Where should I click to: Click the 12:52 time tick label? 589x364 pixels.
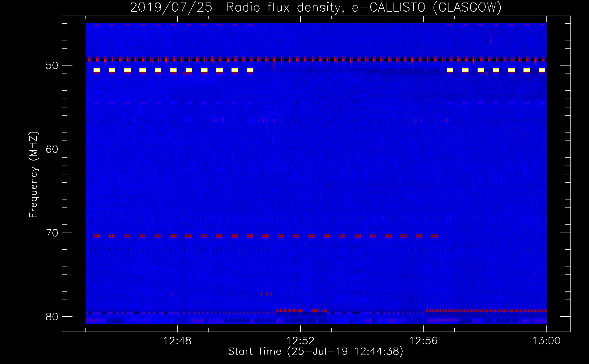(300, 341)
